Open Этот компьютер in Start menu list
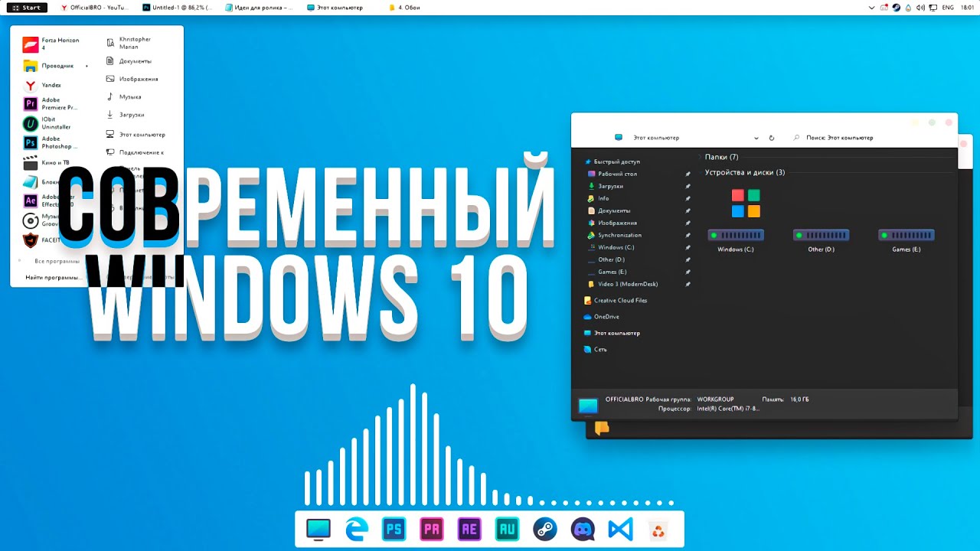980x551 pixels. coord(136,135)
